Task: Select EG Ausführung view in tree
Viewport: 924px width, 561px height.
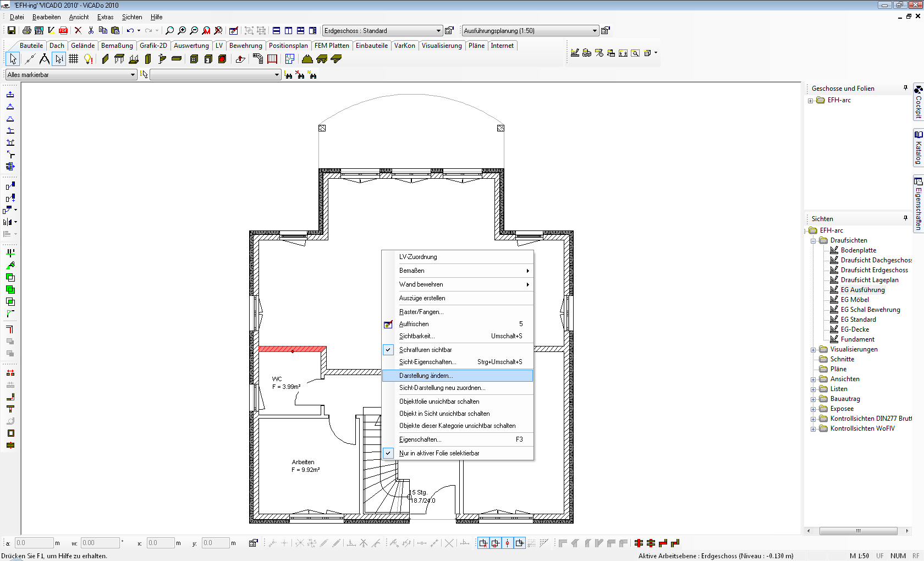Action: (x=862, y=290)
